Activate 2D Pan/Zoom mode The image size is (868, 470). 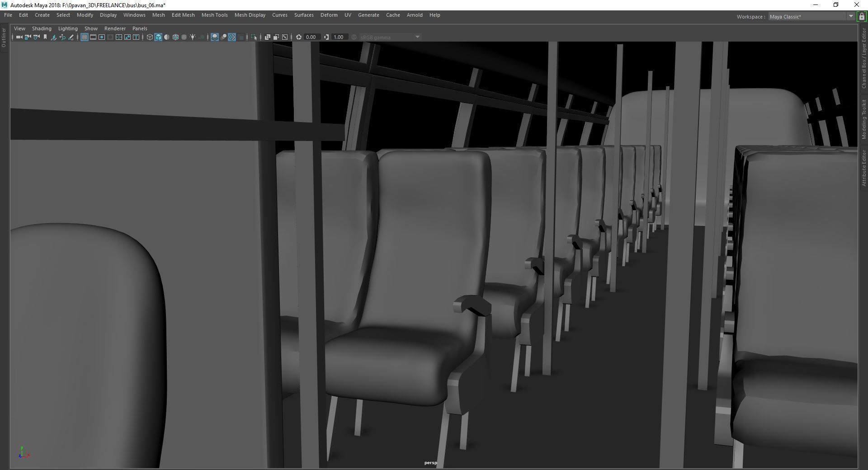coord(62,37)
